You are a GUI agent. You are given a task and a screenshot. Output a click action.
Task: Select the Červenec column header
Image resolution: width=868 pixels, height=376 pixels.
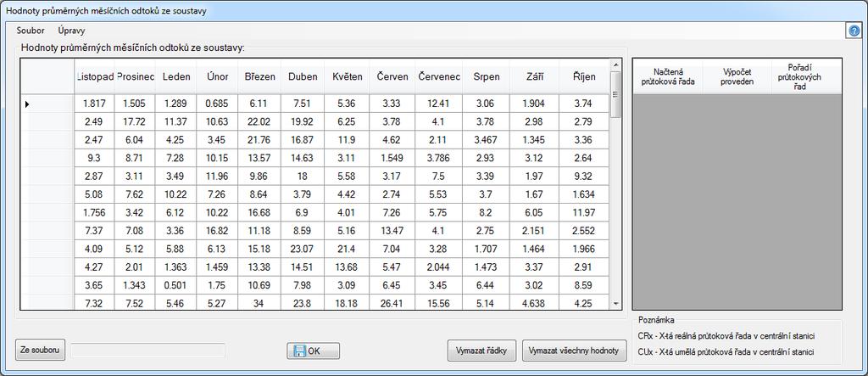tap(439, 76)
